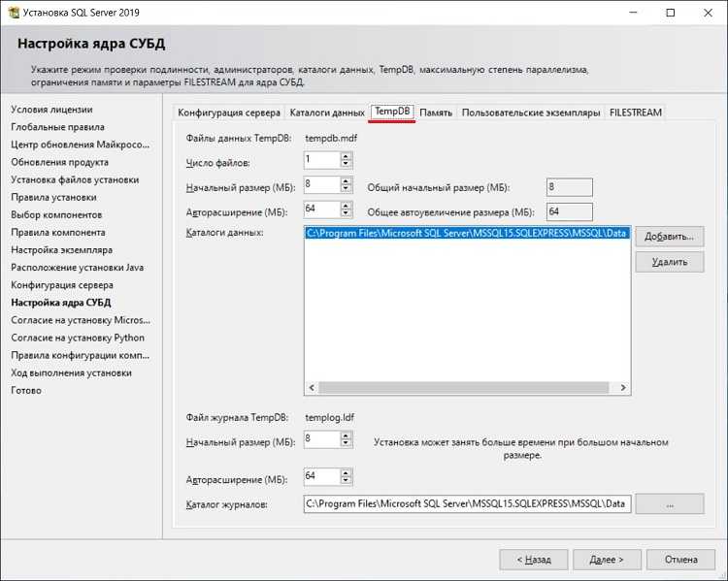The width and height of the screenshot is (728, 581).
Task: Minimize the Установка SQL Server 2019 window
Action: pyautogui.click(x=633, y=13)
